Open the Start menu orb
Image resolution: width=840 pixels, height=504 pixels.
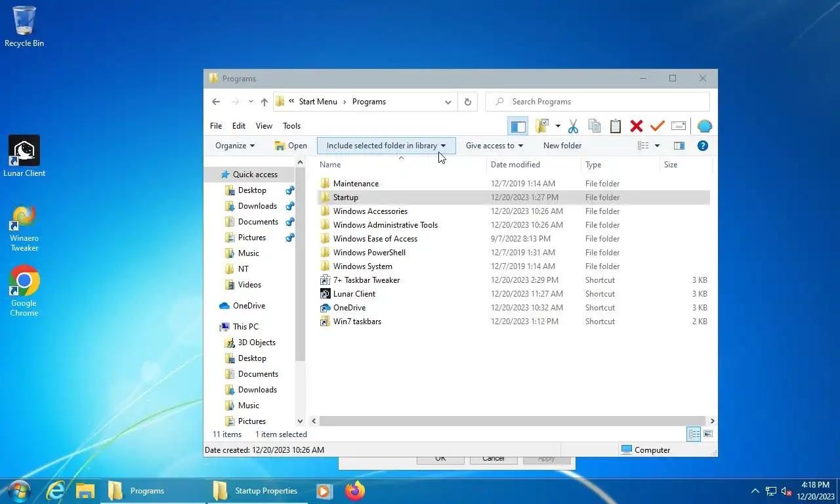(x=18, y=491)
